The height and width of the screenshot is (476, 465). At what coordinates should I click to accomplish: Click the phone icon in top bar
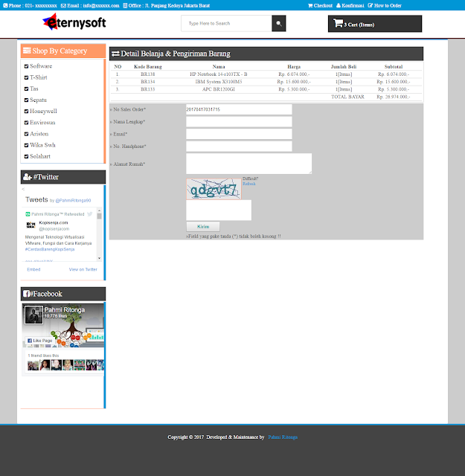coord(5,5)
